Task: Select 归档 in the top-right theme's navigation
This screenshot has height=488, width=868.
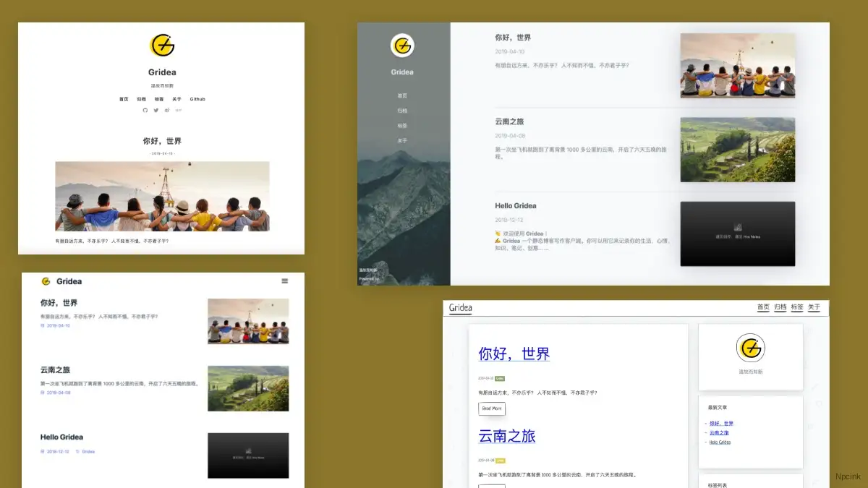Action: coord(779,307)
